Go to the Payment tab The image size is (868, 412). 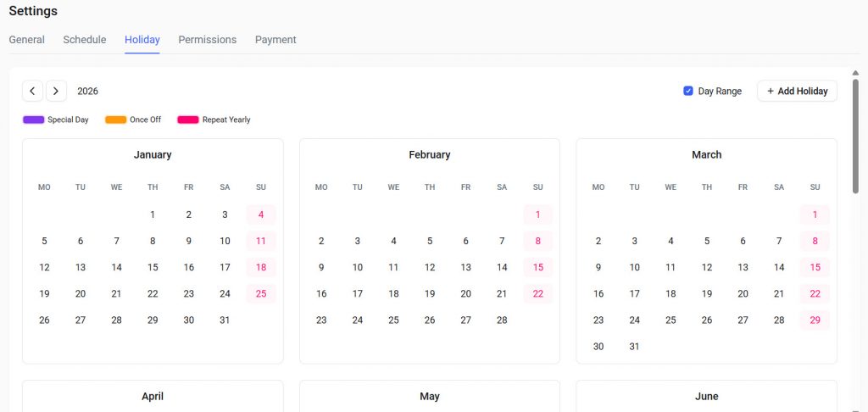(x=275, y=40)
